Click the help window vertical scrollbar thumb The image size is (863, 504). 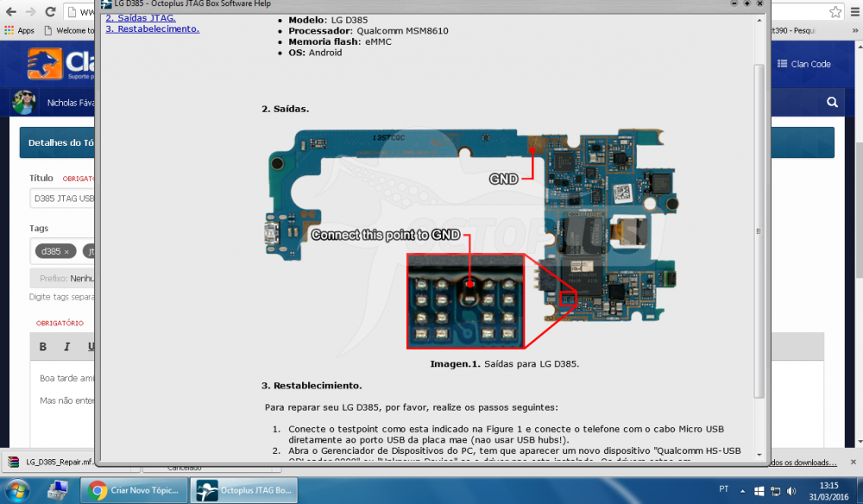pyautogui.click(x=759, y=231)
